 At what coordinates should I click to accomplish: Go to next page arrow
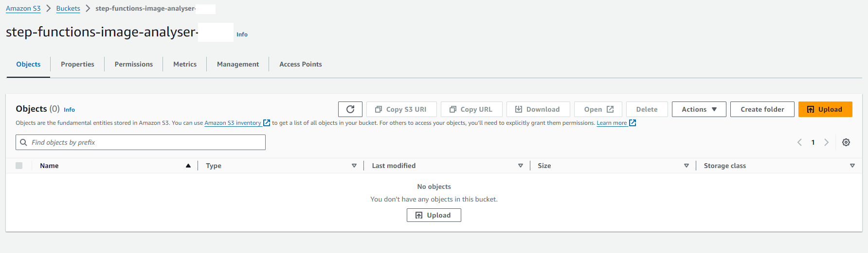(x=826, y=142)
